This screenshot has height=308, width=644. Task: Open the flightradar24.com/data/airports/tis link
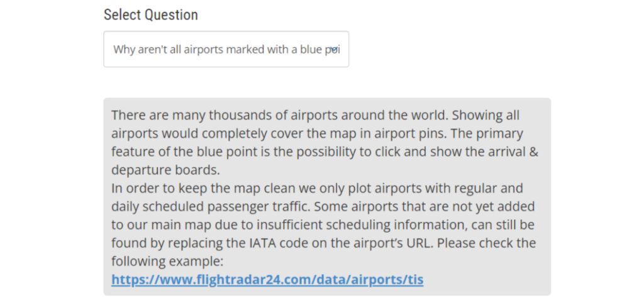[x=267, y=279]
